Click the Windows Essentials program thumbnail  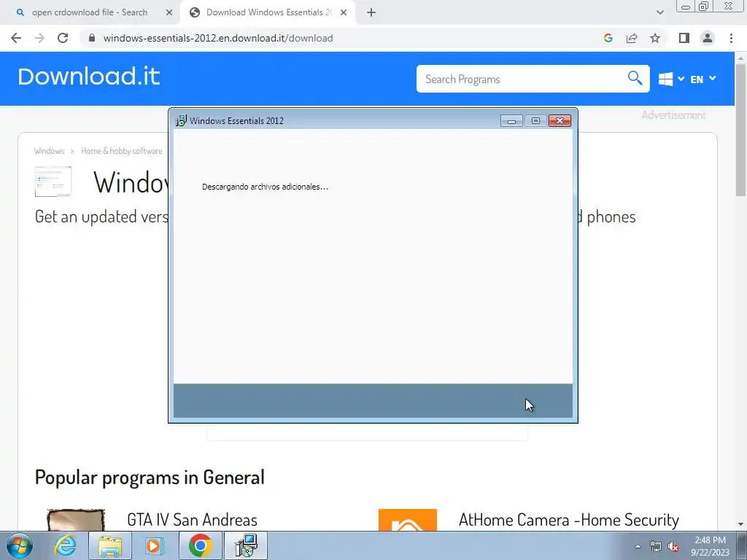coord(53,181)
